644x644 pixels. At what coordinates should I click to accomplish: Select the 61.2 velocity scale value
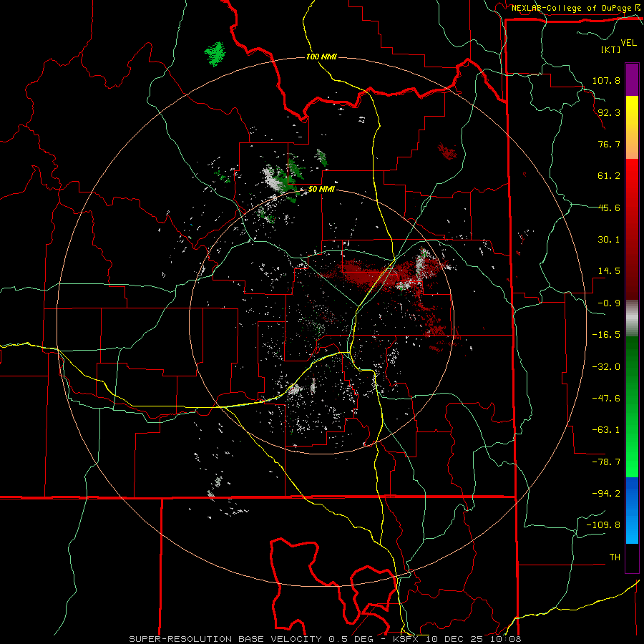609,176
